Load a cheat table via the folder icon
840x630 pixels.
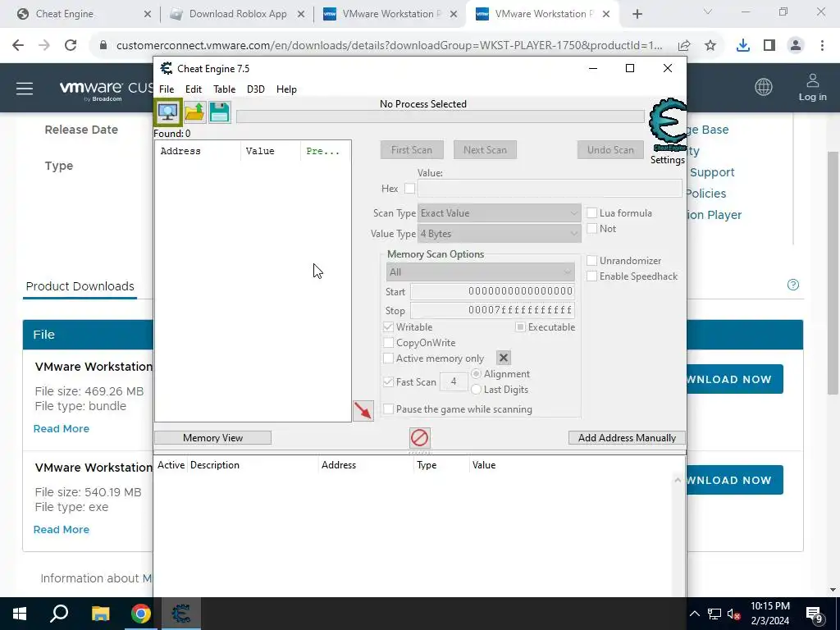(194, 112)
